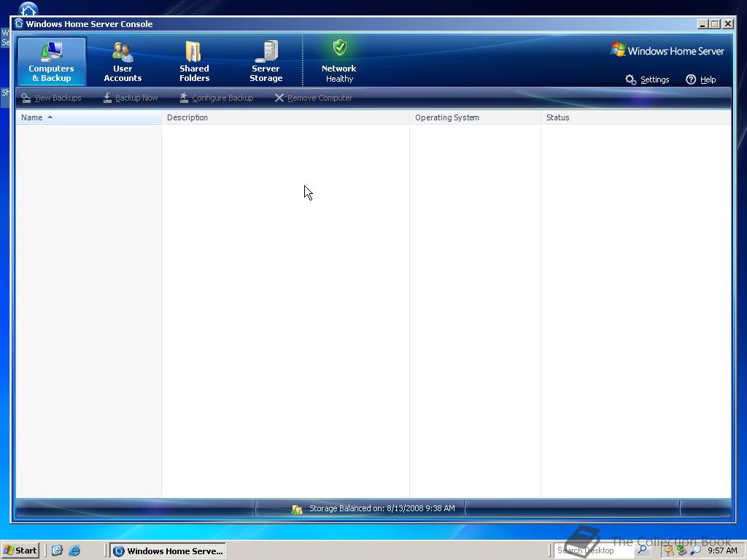
Task: Maximize the Windows Home Server Console window
Action: (715, 24)
